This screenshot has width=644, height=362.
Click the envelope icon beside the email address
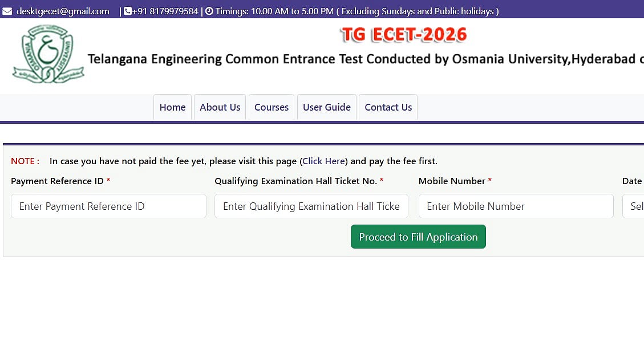7,11
